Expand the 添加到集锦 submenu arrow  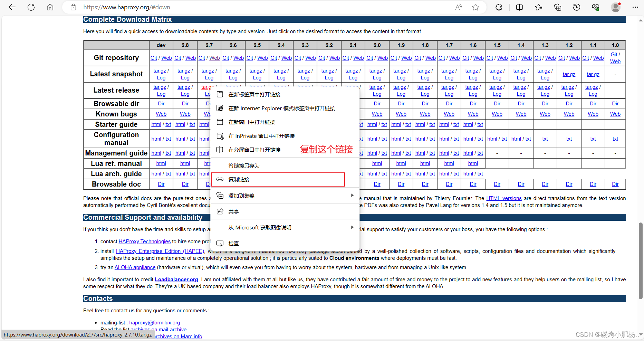352,196
